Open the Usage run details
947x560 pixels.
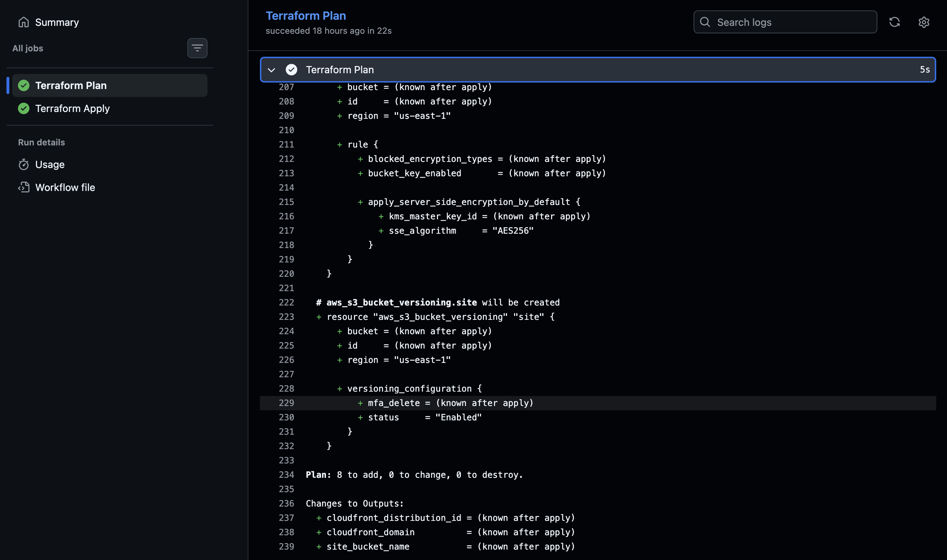point(50,164)
